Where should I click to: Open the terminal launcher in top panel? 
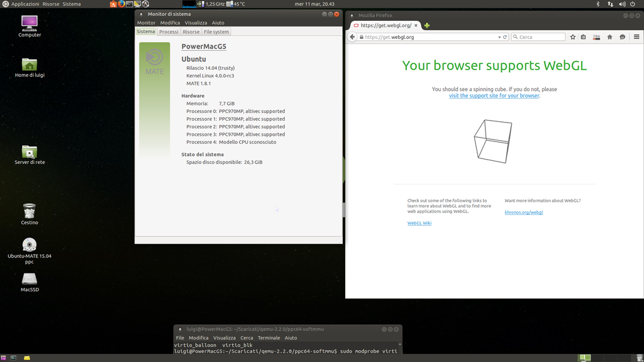click(130, 4)
